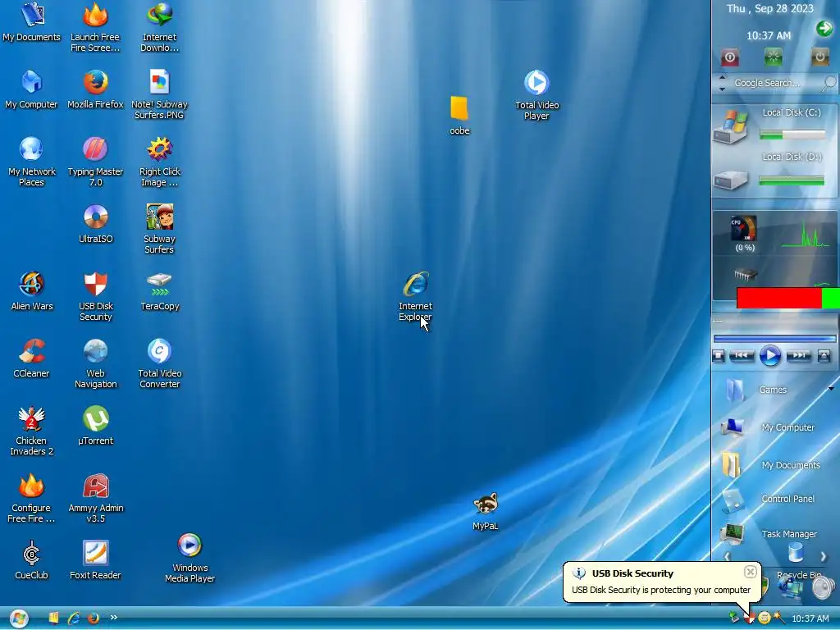
Task: Stop playback in sidebar media player
Action: (x=719, y=356)
